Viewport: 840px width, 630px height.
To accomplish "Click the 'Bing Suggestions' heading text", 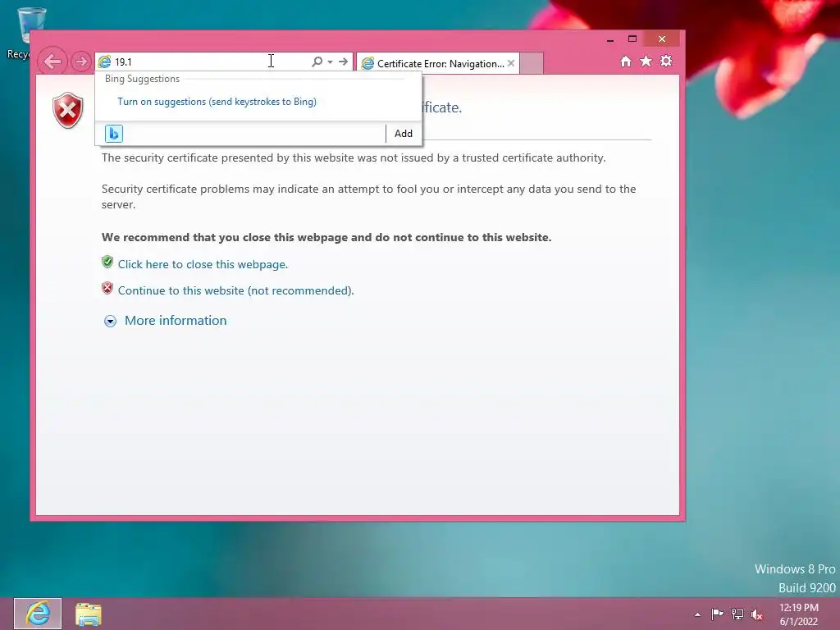I will (142, 79).
